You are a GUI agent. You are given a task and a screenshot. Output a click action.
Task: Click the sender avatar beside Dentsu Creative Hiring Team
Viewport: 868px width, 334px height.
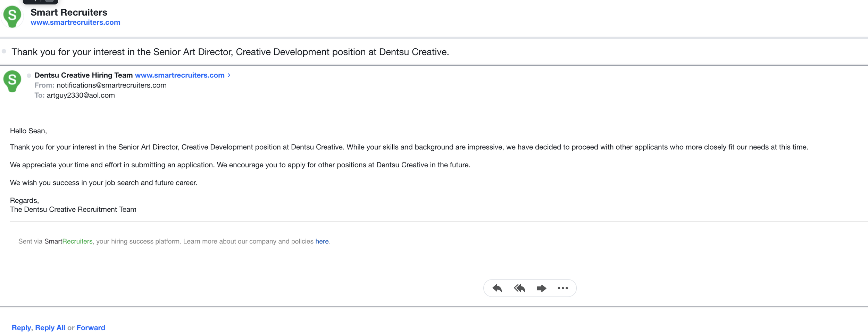[12, 81]
